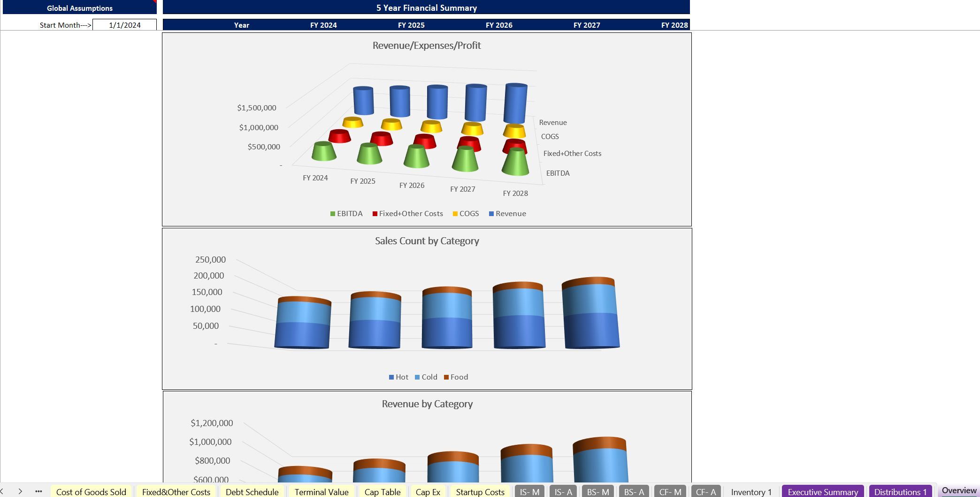Click the next sheet navigation arrow
The width and height of the screenshot is (980, 497).
click(20, 491)
